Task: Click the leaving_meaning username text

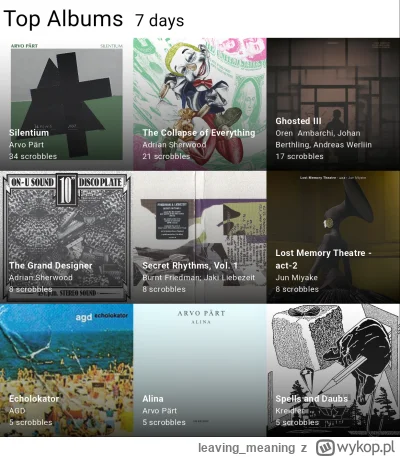Action: coord(246,448)
